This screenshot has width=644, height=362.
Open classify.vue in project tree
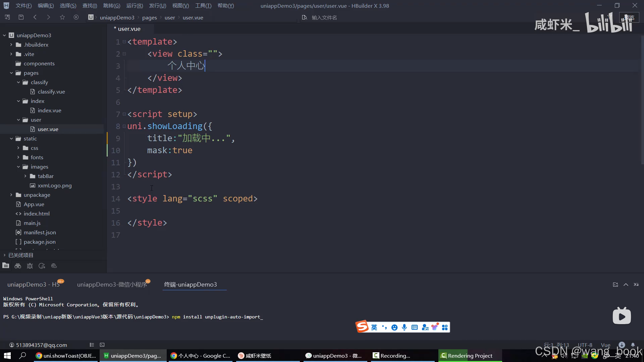click(51, 92)
